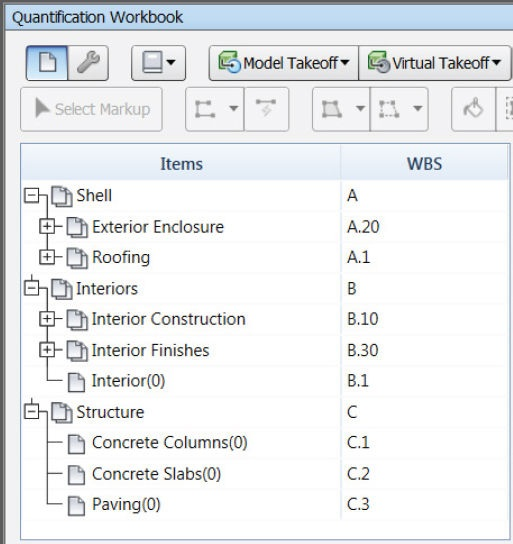Click the Interiors group icon

(62, 289)
